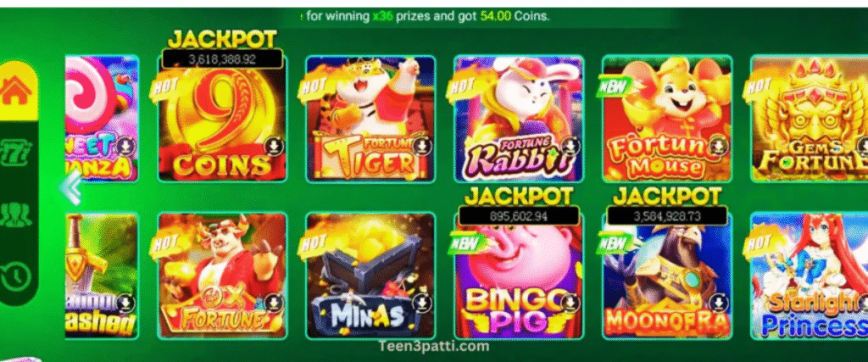Download the Fortune Mouse game
868x362 pixels.
click(718, 147)
